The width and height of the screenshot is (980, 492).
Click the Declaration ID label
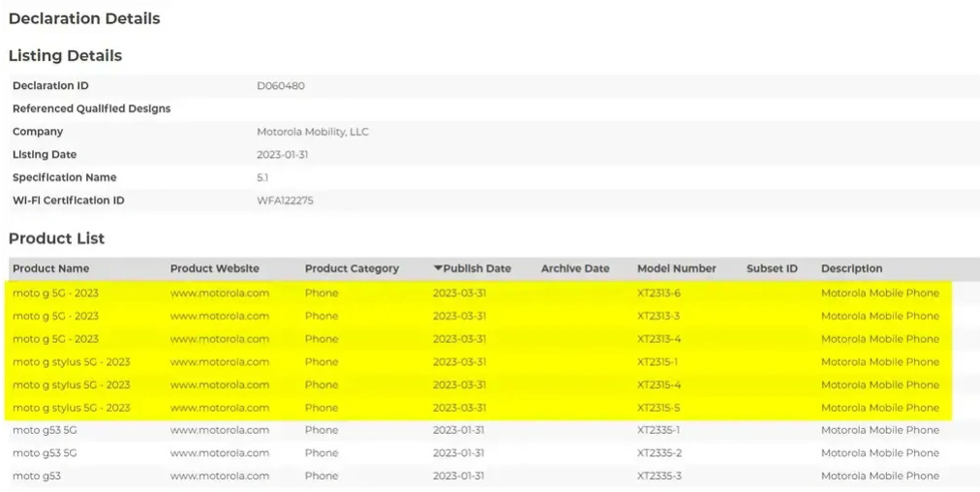pyautogui.click(x=50, y=85)
